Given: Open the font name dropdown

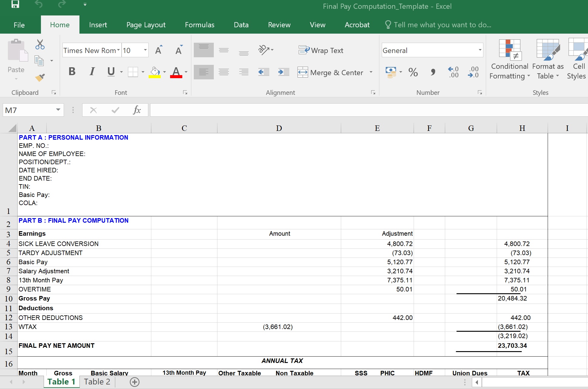Looking at the screenshot, I should pyautogui.click(x=118, y=50).
